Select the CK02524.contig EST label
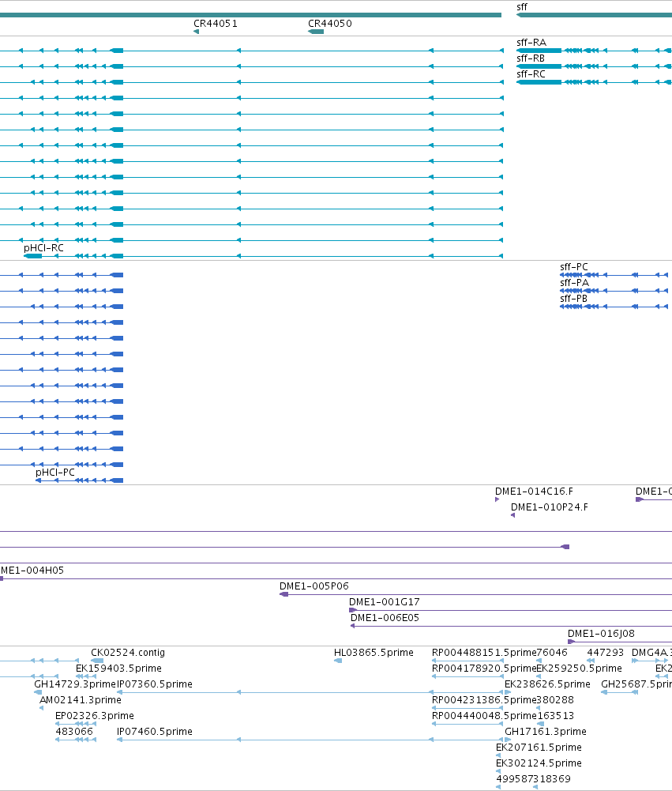The image size is (672, 791). pyautogui.click(x=128, y=652)
